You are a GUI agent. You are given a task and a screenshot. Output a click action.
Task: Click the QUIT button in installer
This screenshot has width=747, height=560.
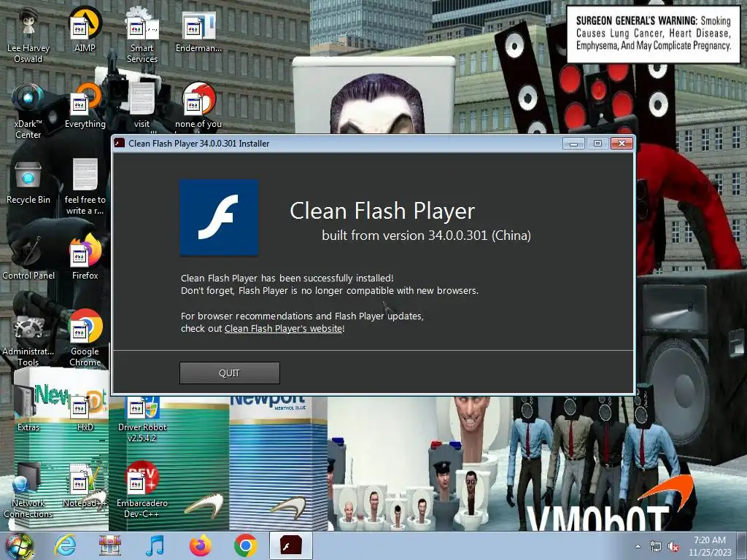coord(229,373)
